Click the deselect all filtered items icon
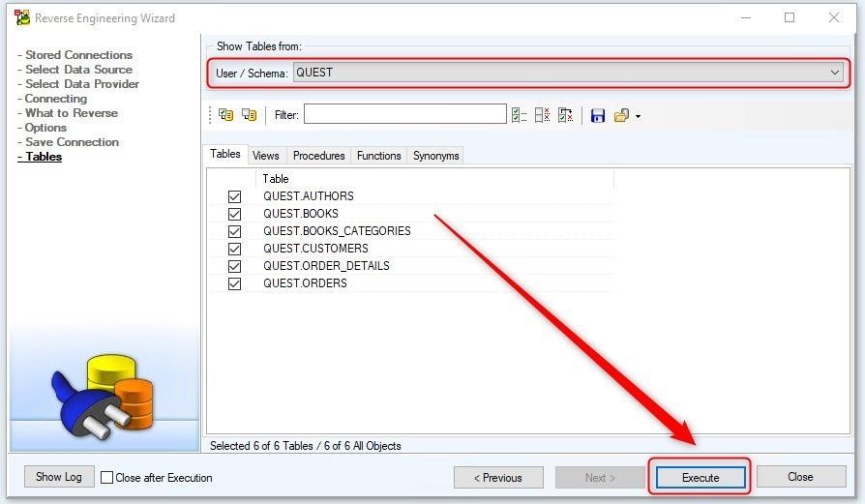The width and height of the screenshot is (865, 504). tap(542, 115)
